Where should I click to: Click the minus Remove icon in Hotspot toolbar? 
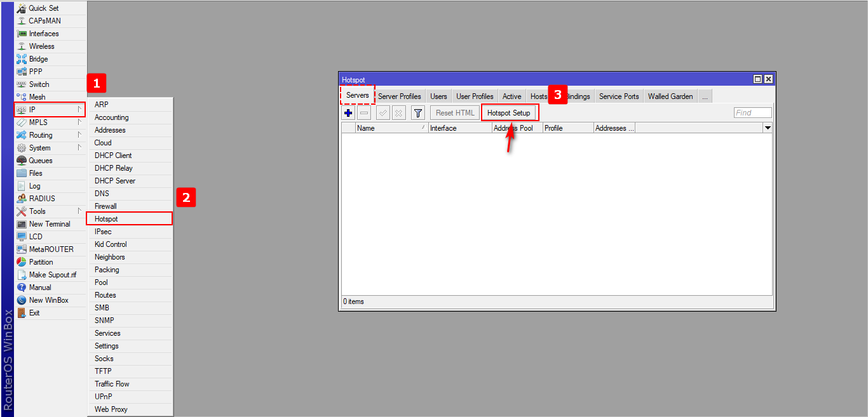click(364, 113)
